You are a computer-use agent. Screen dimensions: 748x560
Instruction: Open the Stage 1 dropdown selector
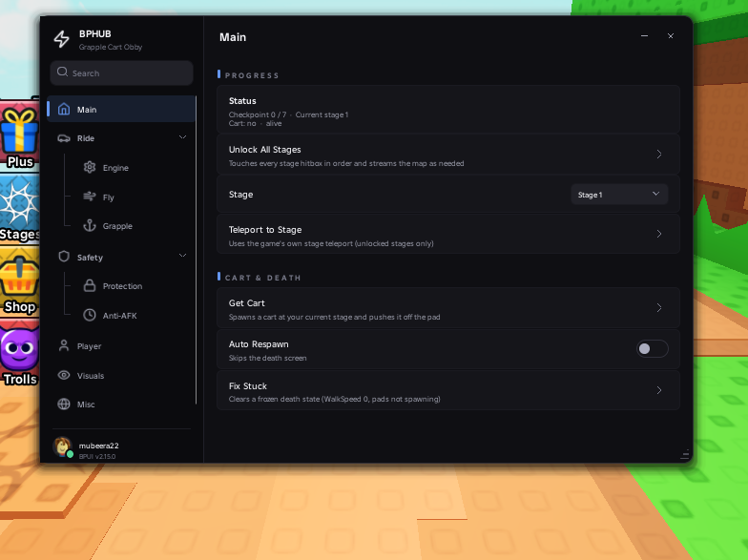619,195
